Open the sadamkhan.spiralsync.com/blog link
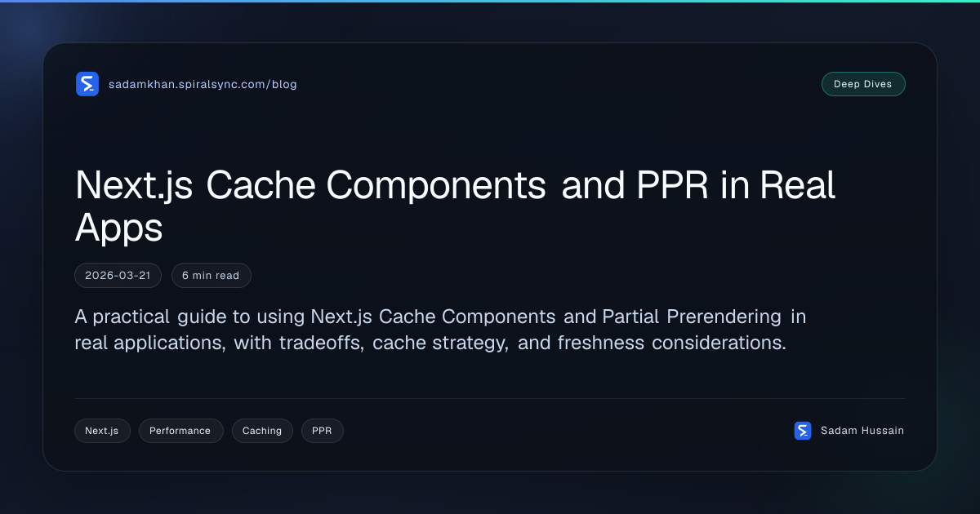The width and height of the screenshot is (980, 514). tap(203, 84)
